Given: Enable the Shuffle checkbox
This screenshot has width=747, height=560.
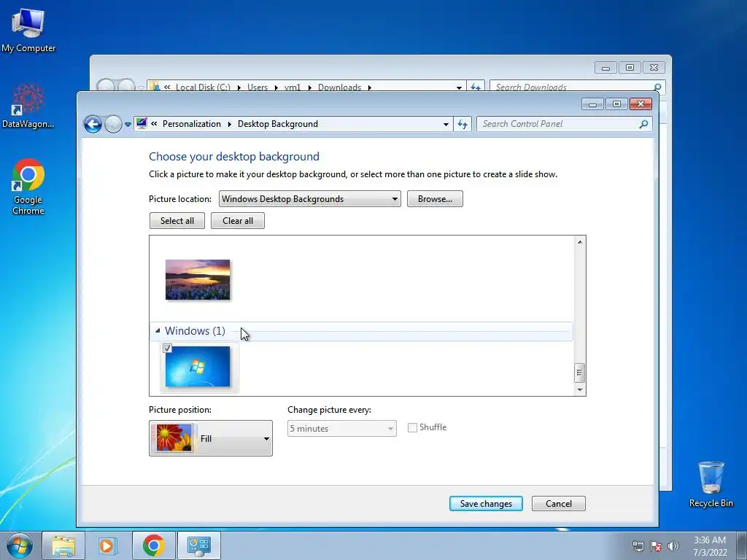Looking at the screenshot, I should click(x=413, y=427).
